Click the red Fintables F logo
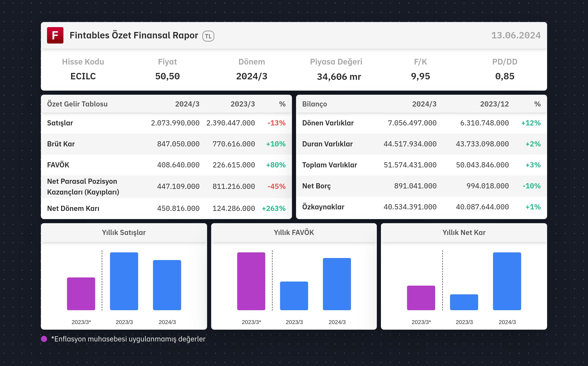588x366 pixels. tap(55, 35)
